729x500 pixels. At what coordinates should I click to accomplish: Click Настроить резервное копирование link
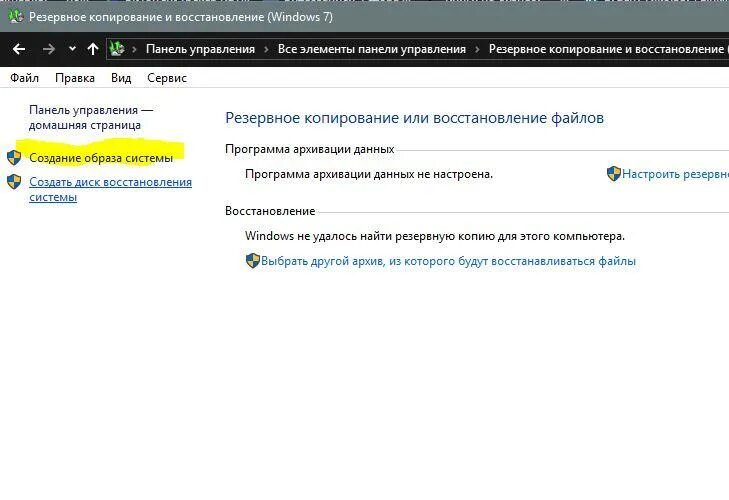click(676, 174)
